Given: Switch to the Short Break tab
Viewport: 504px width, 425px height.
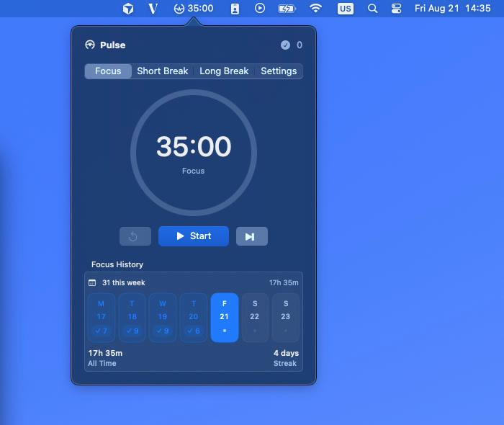Looking at the screenshot, I should click(x=162, y=71).
